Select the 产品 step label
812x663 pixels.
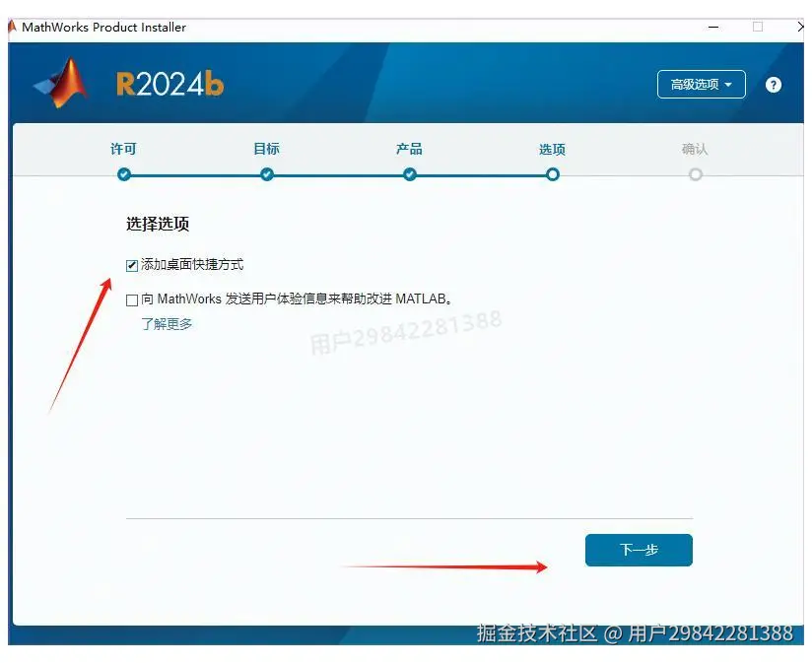tap(409, 149)
